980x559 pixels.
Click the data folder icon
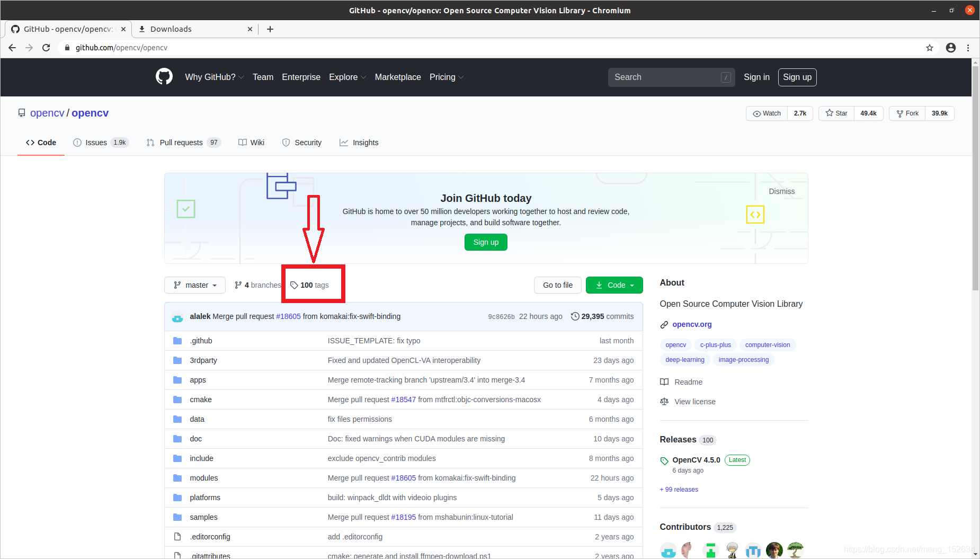tap(177, 419)
